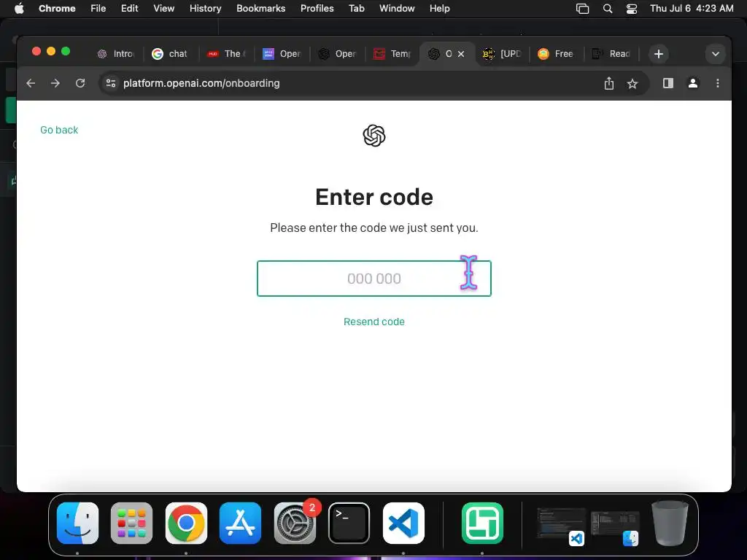Viewport: 747px width, 560px height.
Task: Click the date and time in menu bar
Action: (x=692, y=8)
